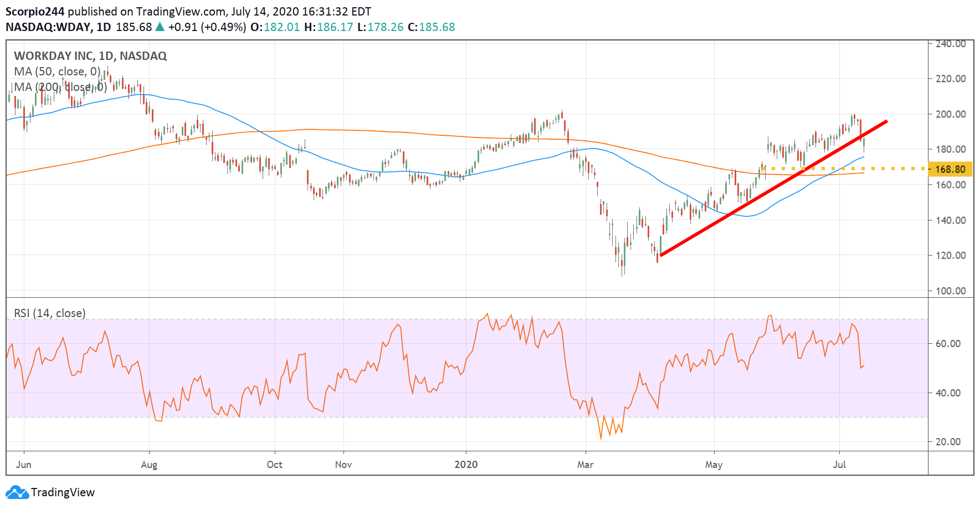Click the Aug label on time axis

[x=149, y=465]
